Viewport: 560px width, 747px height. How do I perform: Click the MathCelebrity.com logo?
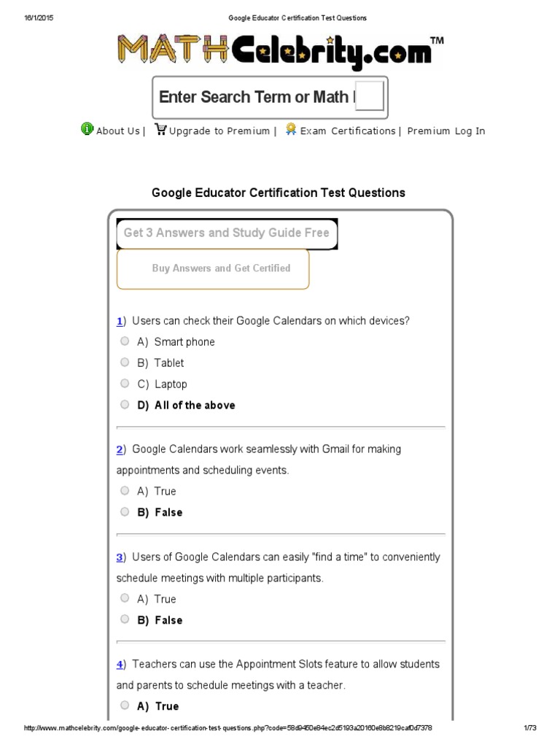tap(280, 51)
